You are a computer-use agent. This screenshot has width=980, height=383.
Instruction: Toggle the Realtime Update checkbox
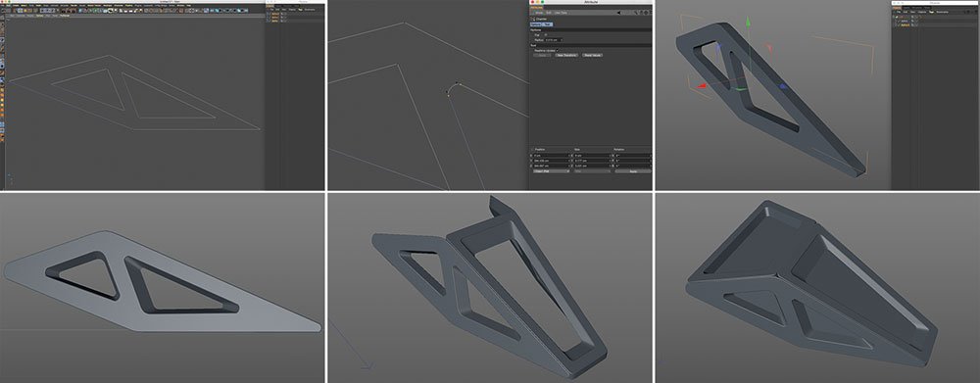[557, 51]
